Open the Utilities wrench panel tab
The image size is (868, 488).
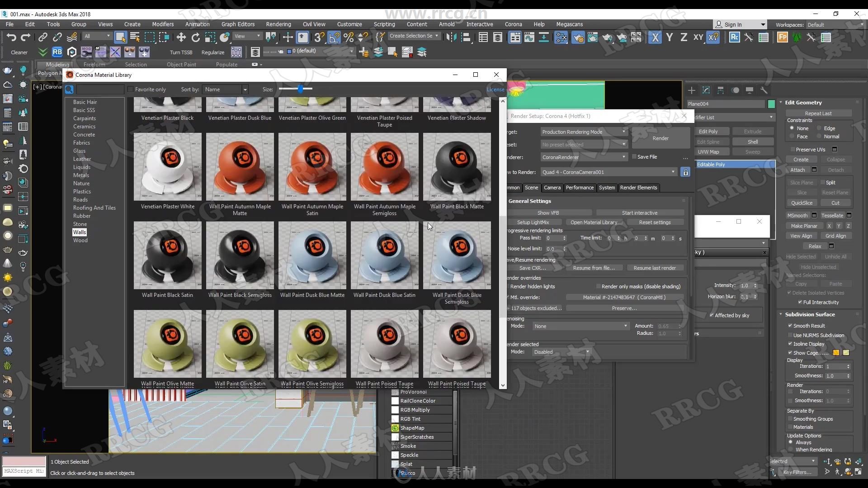[x=764, y=90]
